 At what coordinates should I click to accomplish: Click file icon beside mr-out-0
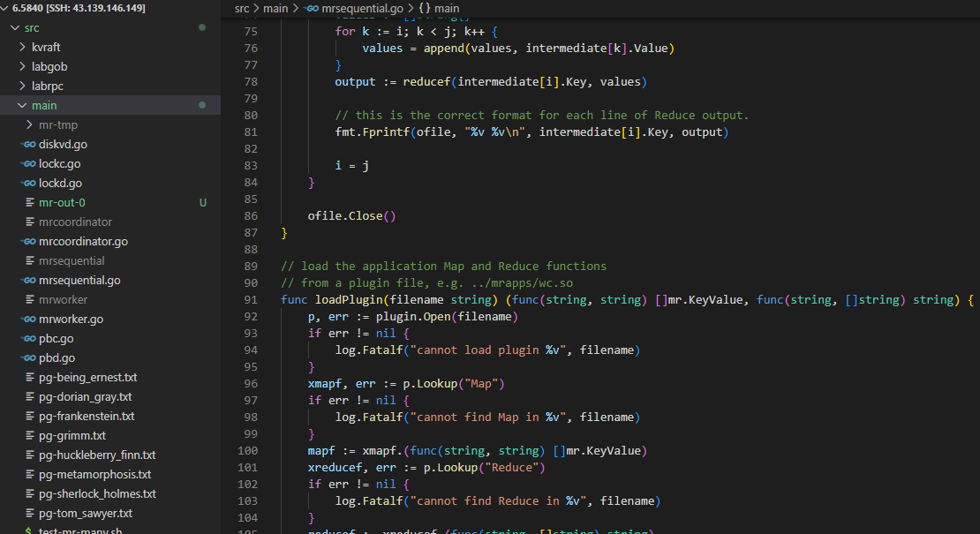coord(29,202)
